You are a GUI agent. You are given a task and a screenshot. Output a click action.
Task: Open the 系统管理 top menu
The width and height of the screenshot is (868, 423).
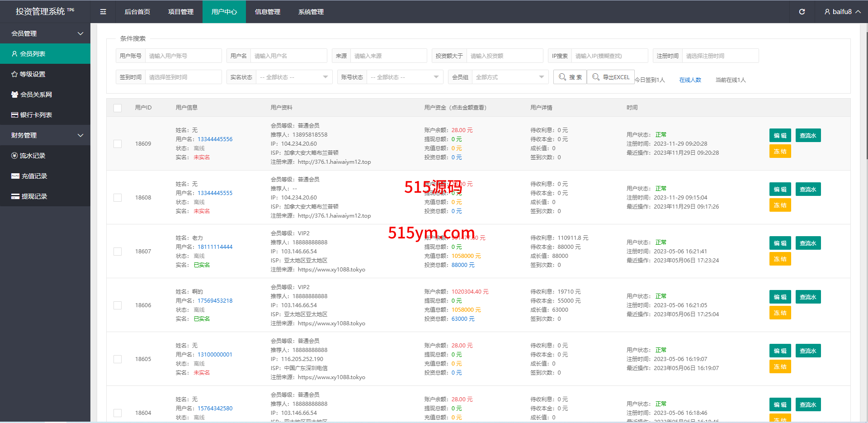[x=311, y=12]
